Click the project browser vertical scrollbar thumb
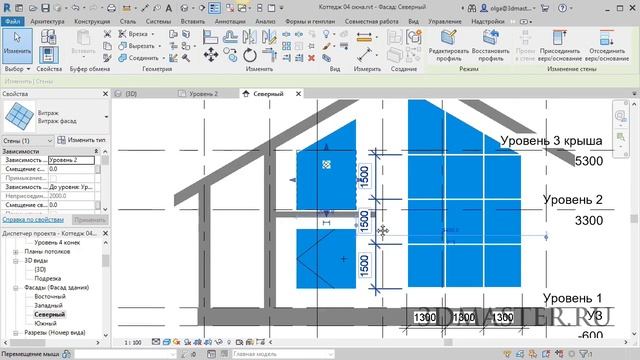 [x=105, y=260]
